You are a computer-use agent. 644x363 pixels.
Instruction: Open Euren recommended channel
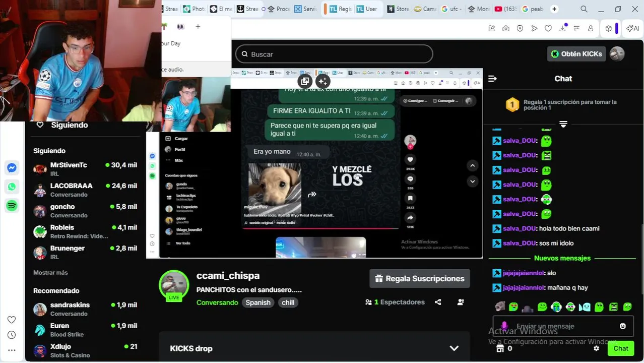click(85, 330)
